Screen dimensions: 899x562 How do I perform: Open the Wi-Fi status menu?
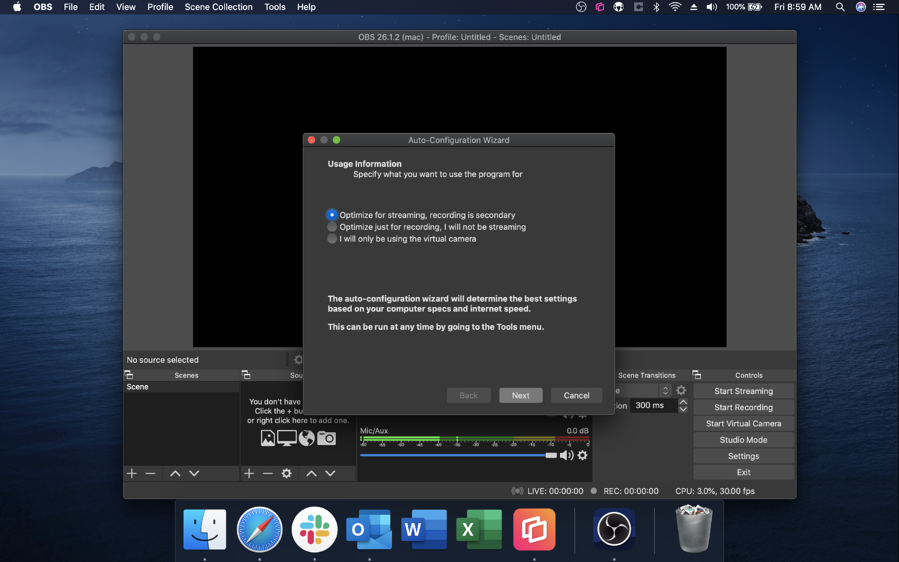(x=675, y=7)
